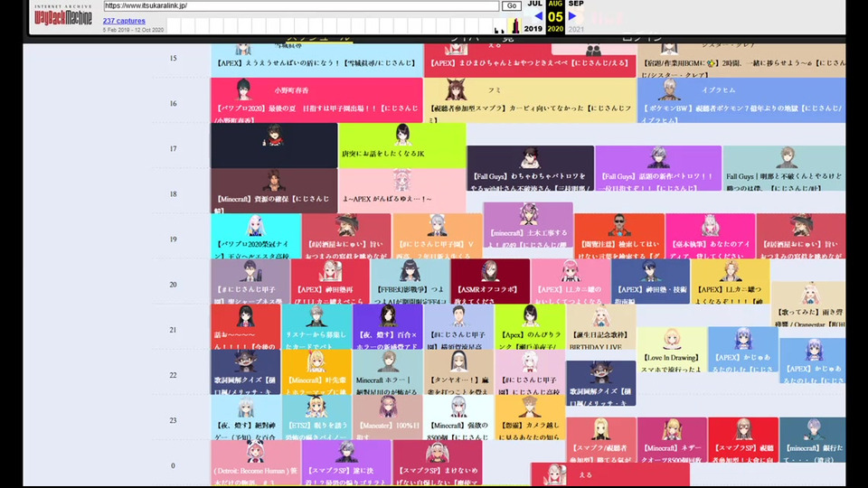Click the 小野町春香 avatar icon
Viewport: 868px width, 488px height.
point(243,89)
